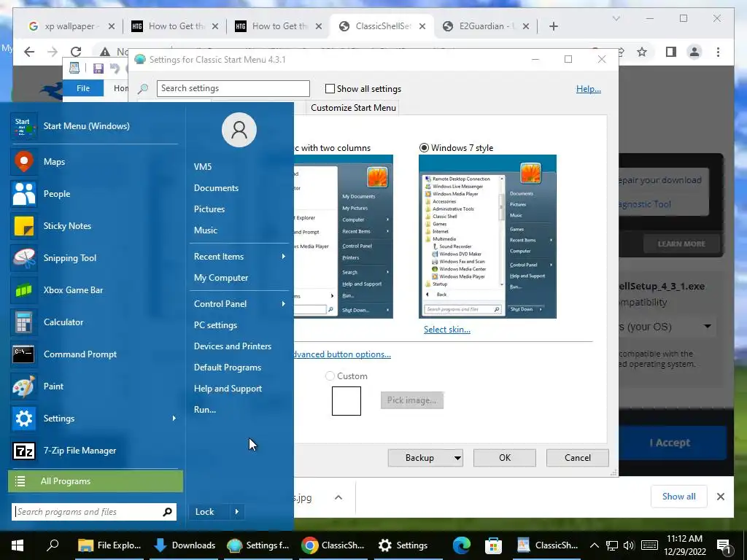Click the OK button
747x560 pixels.
[505, 458]
